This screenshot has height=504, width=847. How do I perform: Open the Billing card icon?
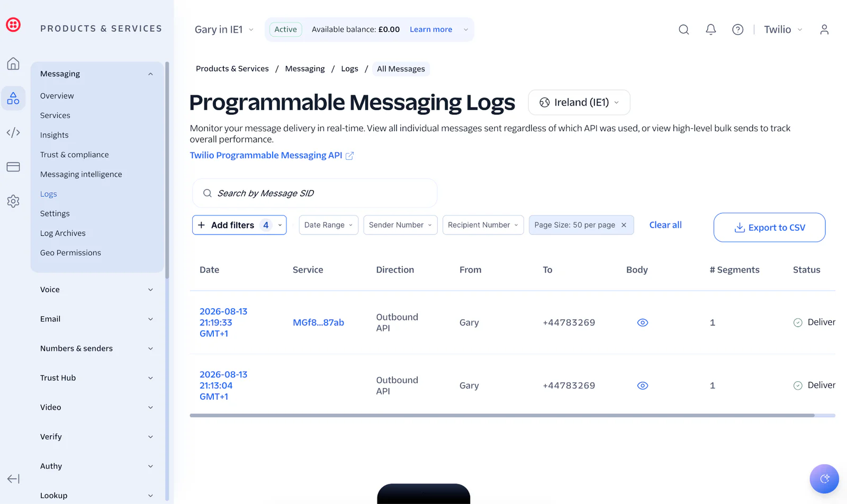[x=13, y=167]
